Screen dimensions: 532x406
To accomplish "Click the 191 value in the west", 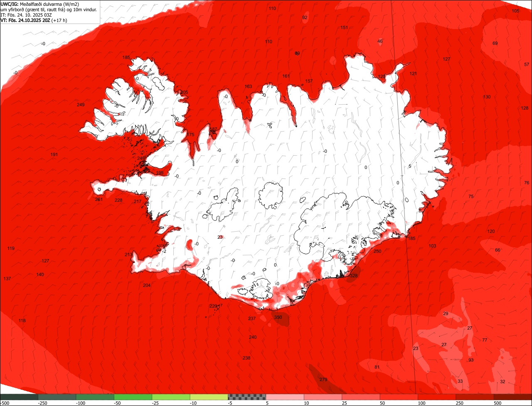I will point(54,154).
